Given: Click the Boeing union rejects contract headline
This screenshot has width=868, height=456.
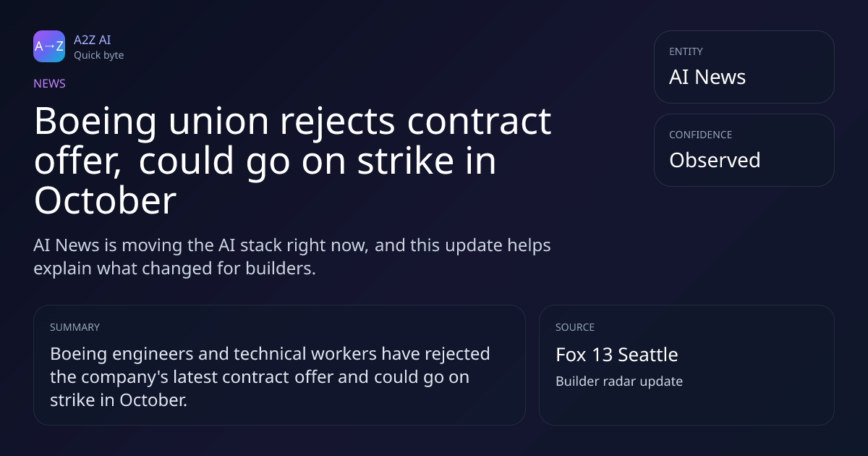Looking at the screenshot, I should 292,161.
